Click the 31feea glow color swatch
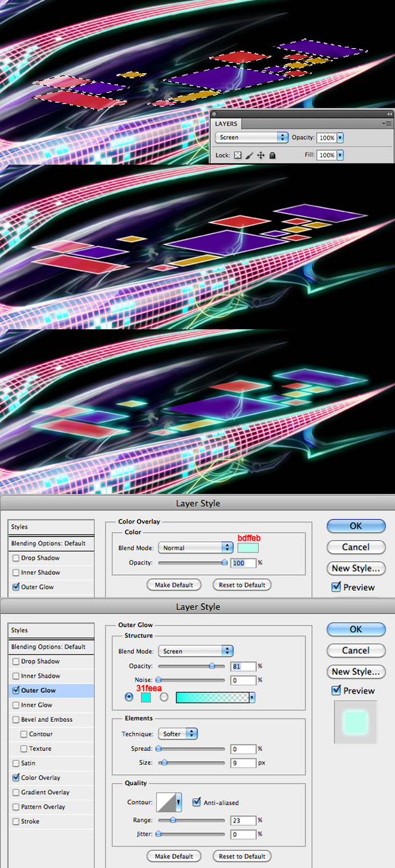The image size is (395, 868). coord(145,697)
